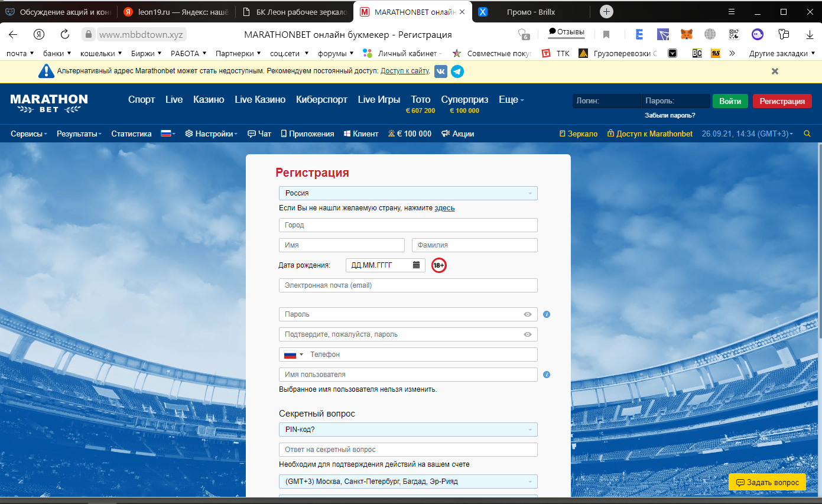Show password in the Пароль field
822x504 pixels.
pyautogui.click(x=528, y=314)
